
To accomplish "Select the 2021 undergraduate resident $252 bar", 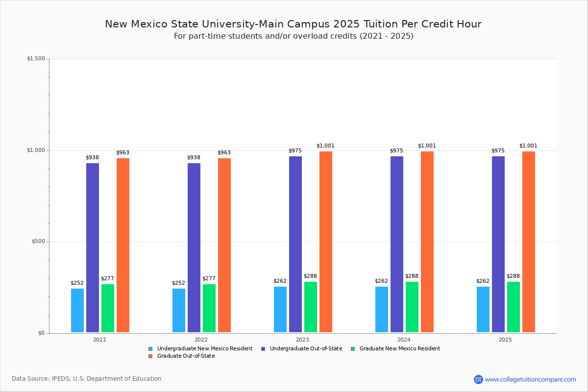I will pyautogui.click(x=77, y=310).
